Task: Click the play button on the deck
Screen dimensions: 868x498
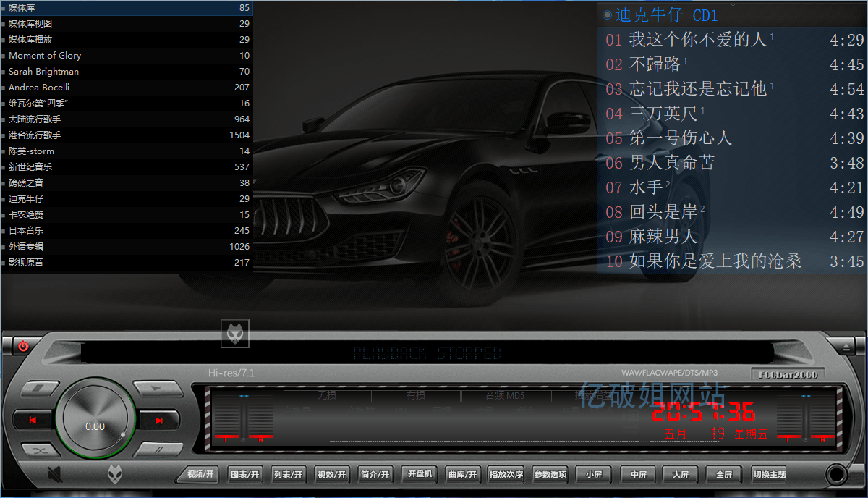Action: pos(156,388)
